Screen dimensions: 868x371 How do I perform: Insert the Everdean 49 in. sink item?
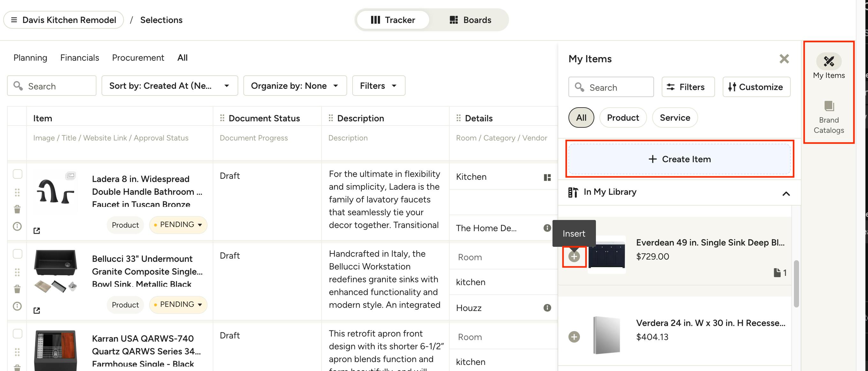[574, 256]
